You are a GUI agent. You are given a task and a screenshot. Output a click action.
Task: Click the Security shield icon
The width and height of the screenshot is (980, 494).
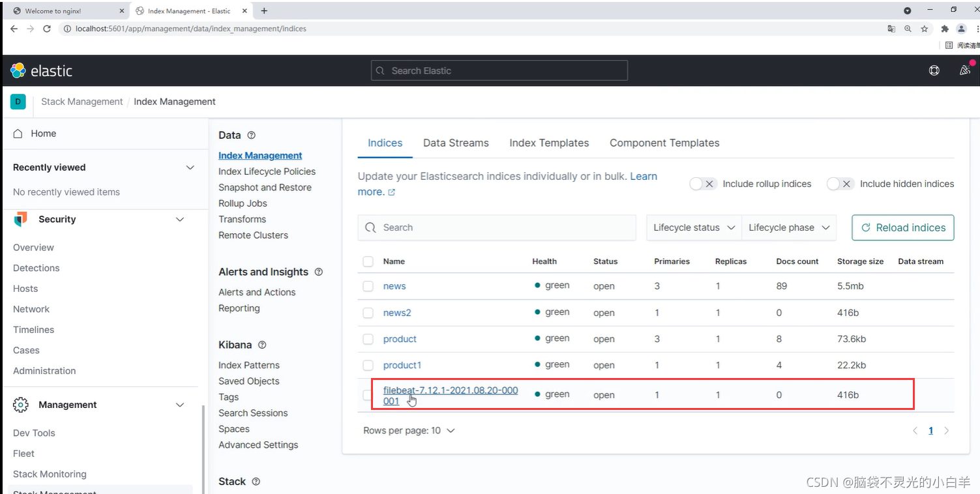[20, 220]
